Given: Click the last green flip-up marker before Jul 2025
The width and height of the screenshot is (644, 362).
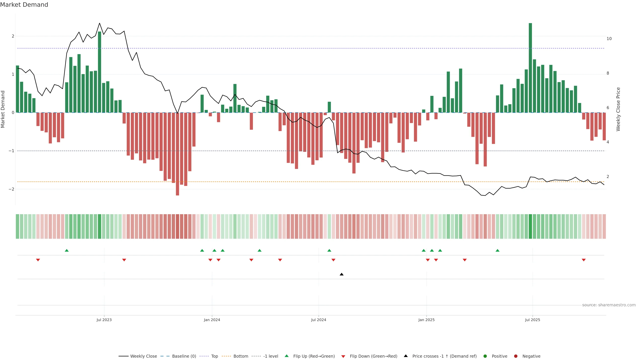Looking at the screenshot, I should [497, 250].
